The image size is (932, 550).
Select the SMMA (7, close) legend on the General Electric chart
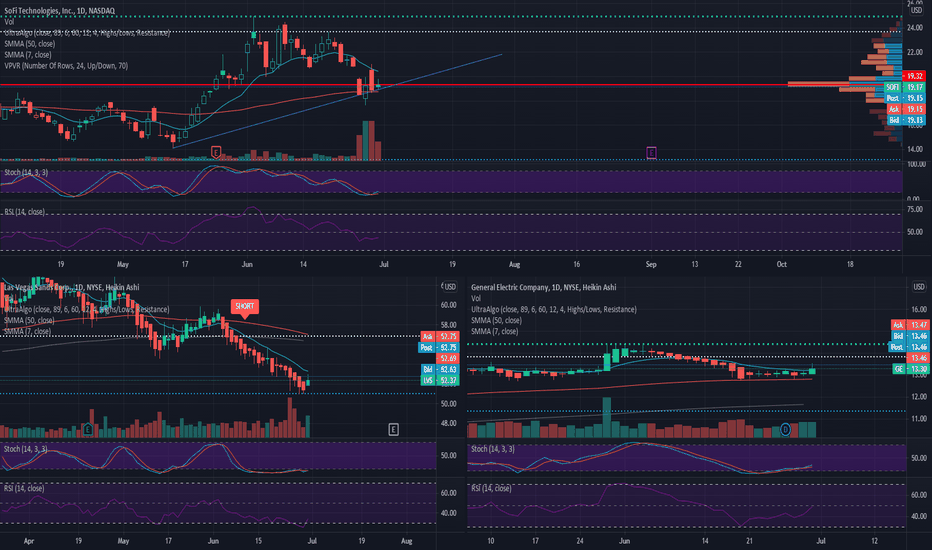[495, 331]
